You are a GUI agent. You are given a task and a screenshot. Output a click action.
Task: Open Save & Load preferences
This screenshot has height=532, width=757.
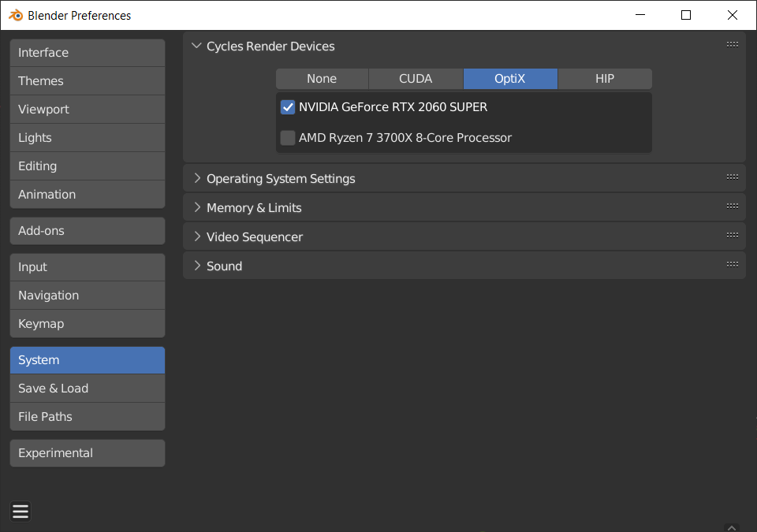coord(88,389)
